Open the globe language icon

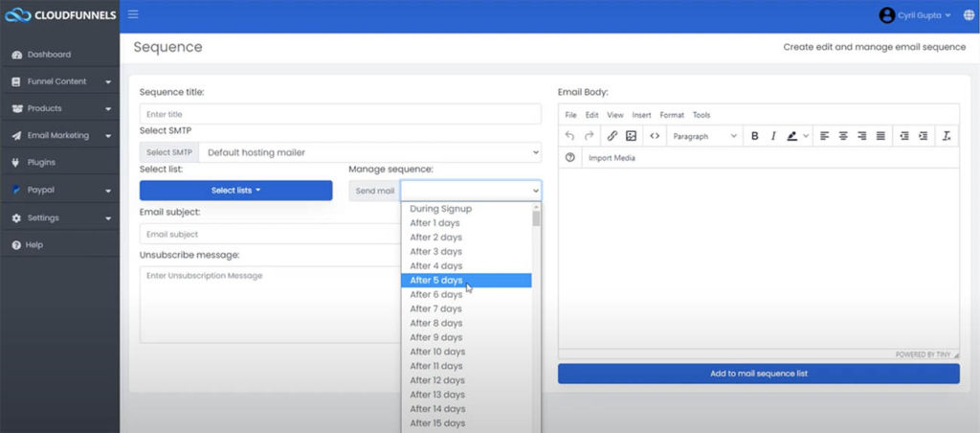pyautogui.click(x=969, y=15)
